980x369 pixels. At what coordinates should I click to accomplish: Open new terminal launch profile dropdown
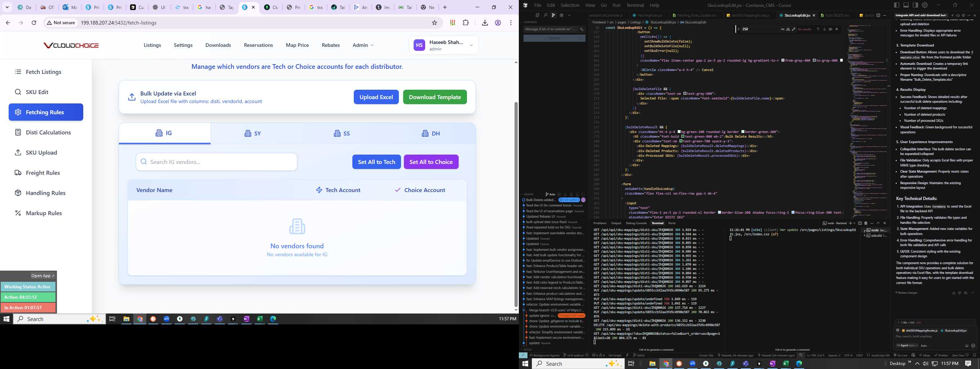pyautogui.click(x=854, y=223)
